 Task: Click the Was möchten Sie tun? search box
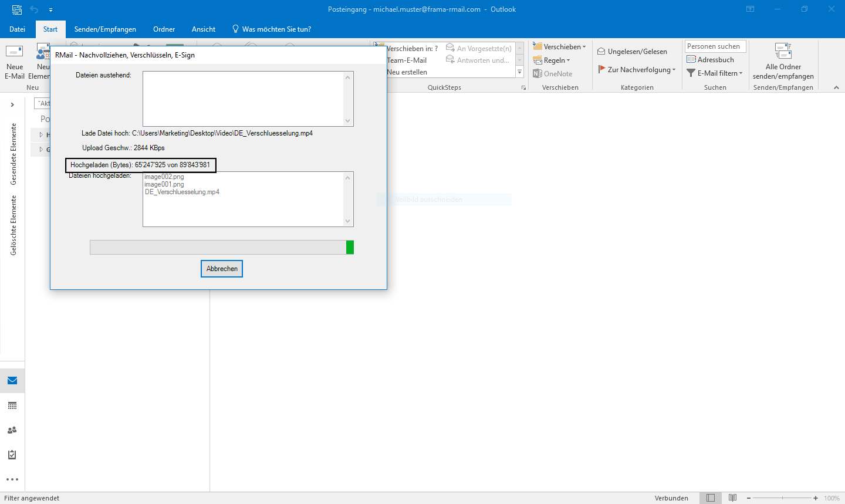click(272, 29)
